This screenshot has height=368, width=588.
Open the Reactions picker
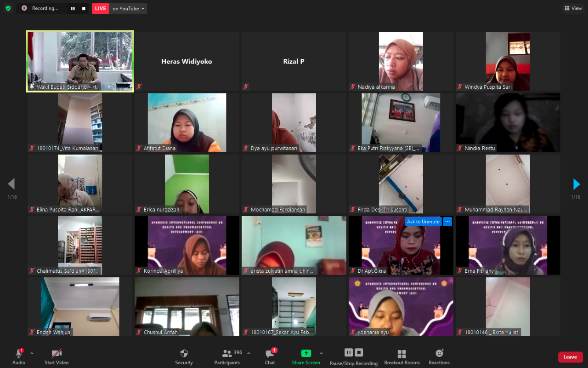[439, 356]
